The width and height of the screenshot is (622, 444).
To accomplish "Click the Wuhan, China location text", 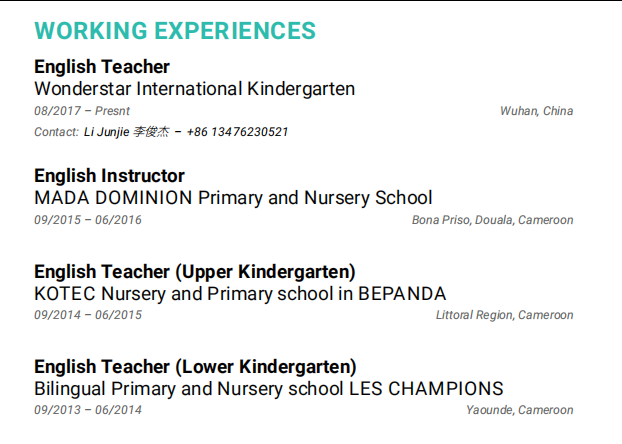I will (536, 111).
